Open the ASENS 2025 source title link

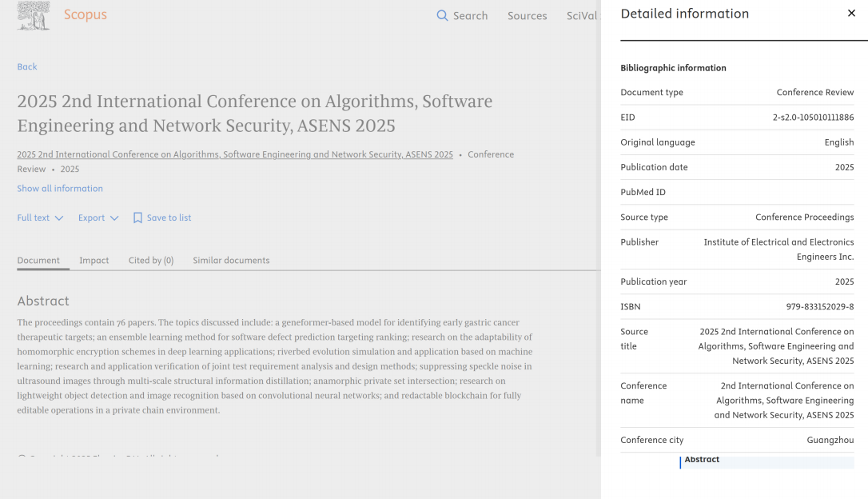pos(235,154)
